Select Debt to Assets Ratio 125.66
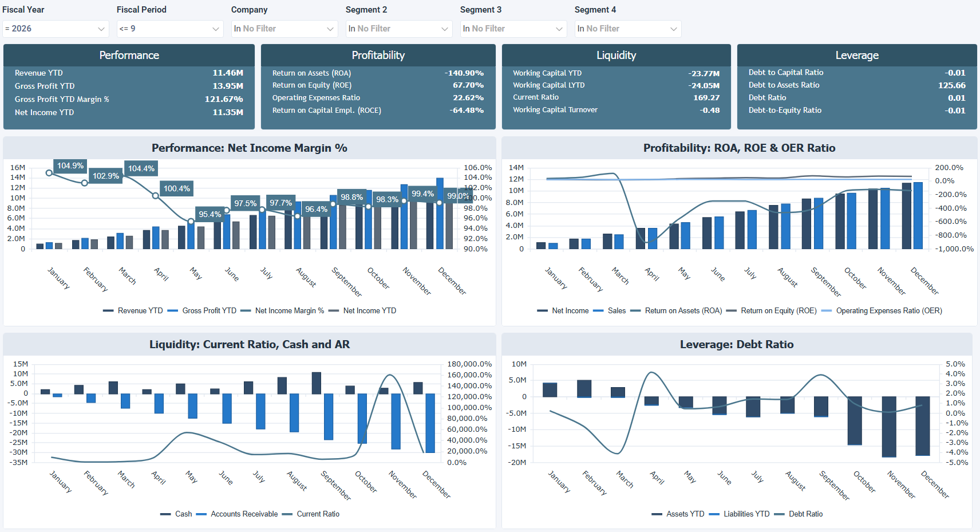This screenshot has height=532, width=980. click(952, 85)
